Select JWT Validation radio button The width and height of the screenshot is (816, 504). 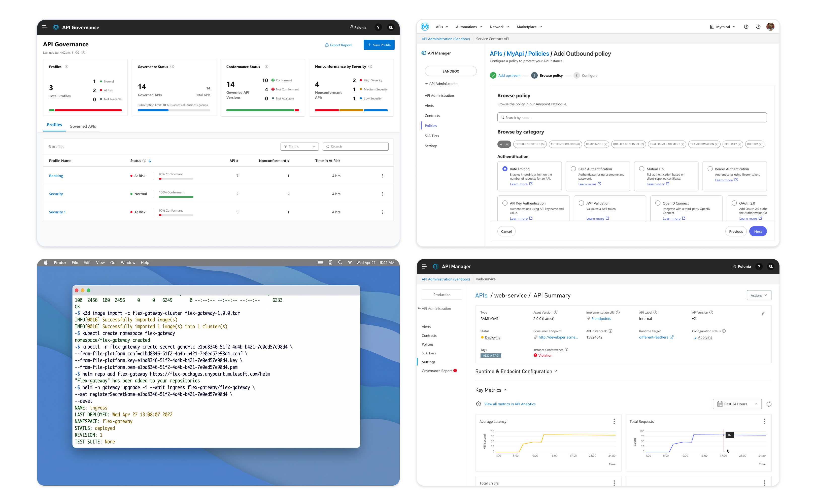[x=581, y=203]
